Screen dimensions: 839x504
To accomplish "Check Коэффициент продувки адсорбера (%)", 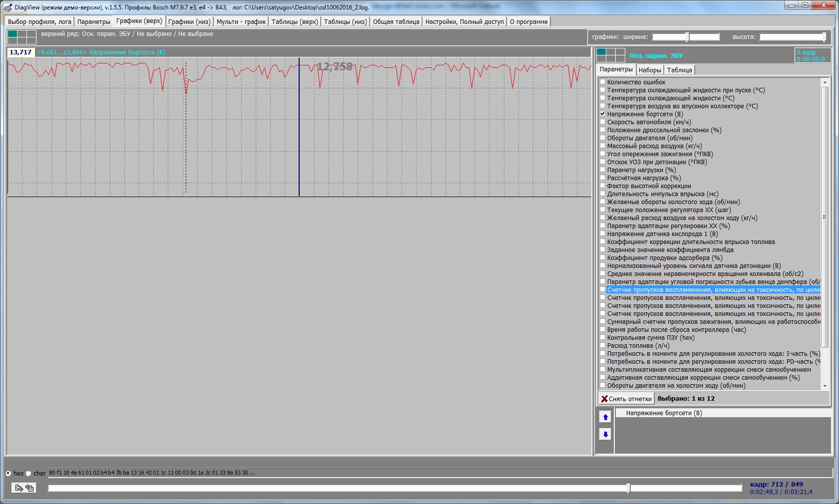I will 603,257.
